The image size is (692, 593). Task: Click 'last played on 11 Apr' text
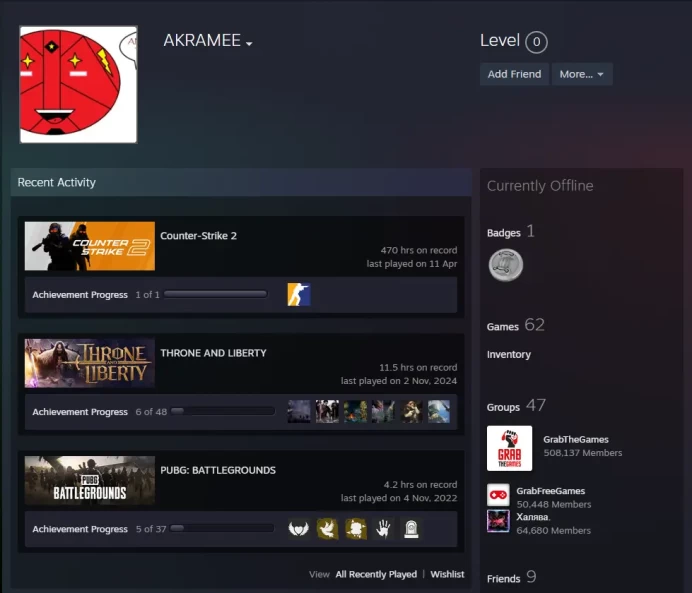click(x=412, y=264)
